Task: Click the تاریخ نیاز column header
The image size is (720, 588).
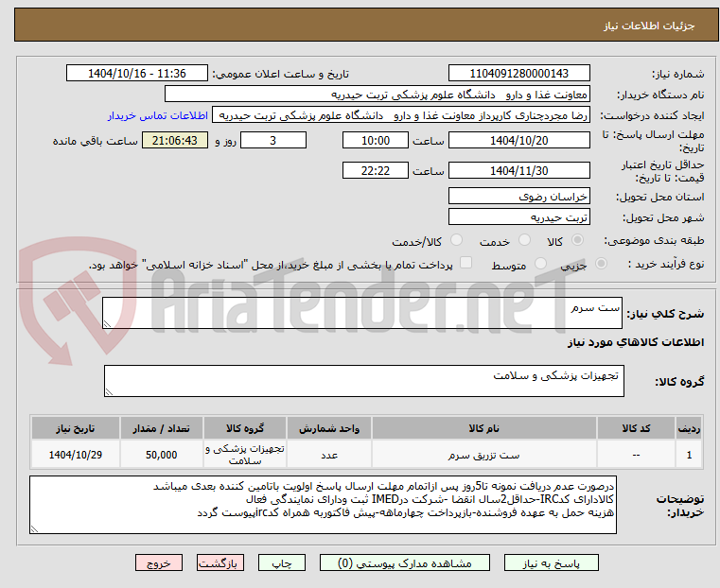Action: pos(76,428)
